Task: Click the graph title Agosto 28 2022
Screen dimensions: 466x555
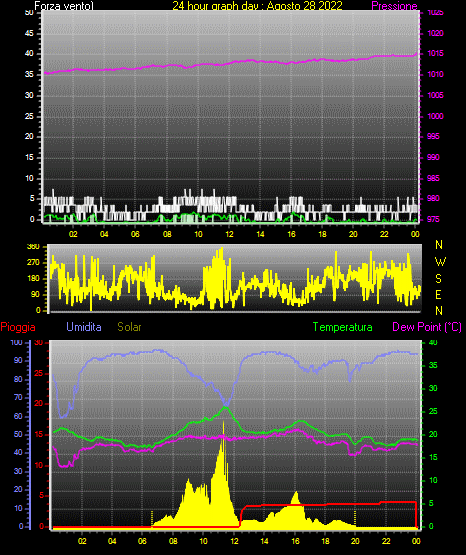Action: [x=305, y=6]
